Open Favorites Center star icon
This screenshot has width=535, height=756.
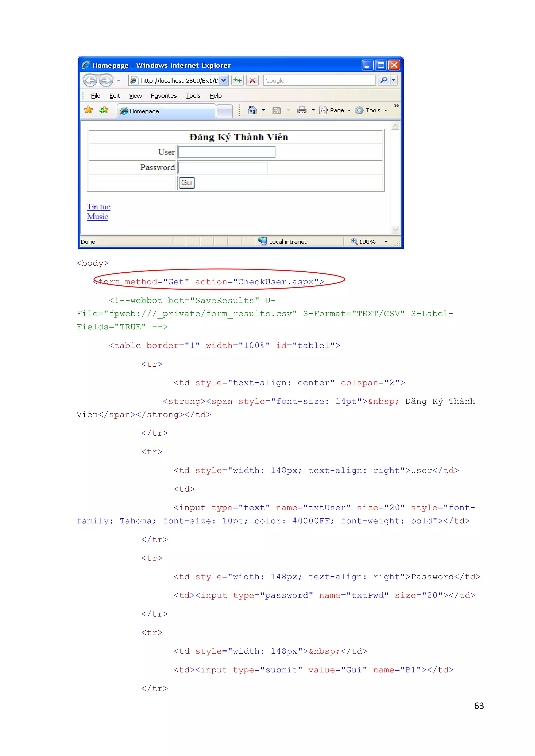pos(89,110)
